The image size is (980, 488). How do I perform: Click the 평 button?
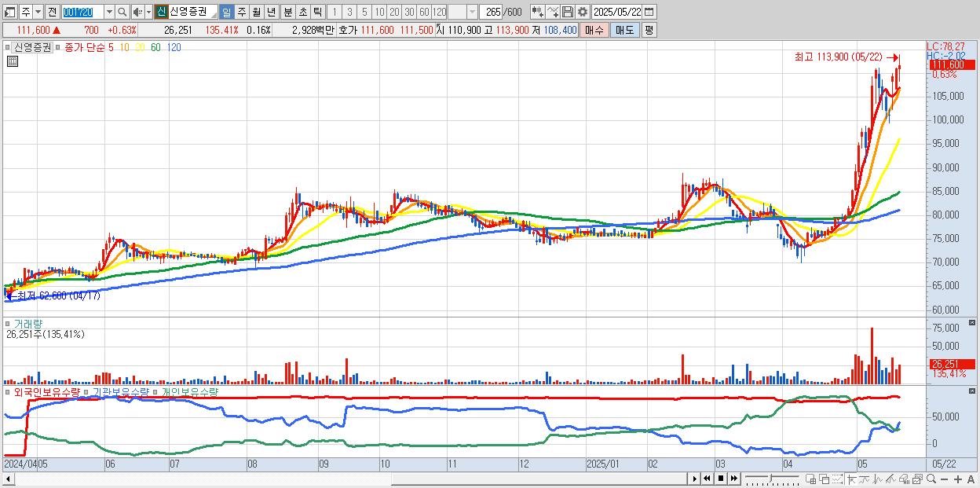(649, 30)
